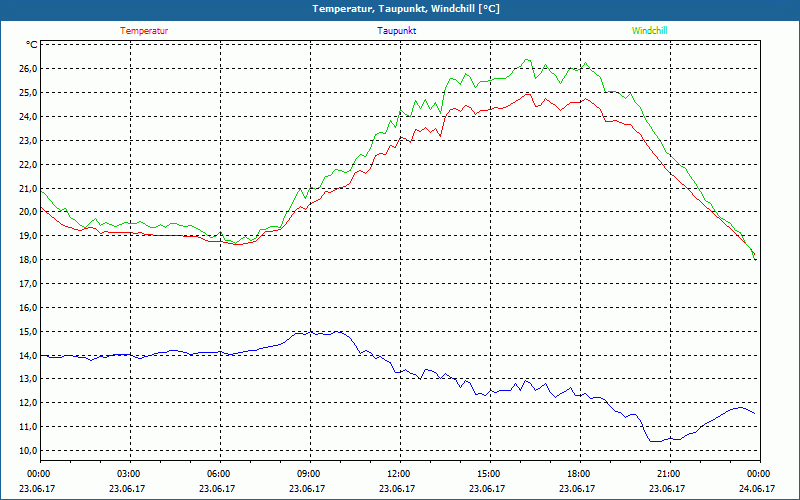This screenshot has width=800, height=500.
Task: Click the green Windchill legend label
Action: [x=649, y=31]
